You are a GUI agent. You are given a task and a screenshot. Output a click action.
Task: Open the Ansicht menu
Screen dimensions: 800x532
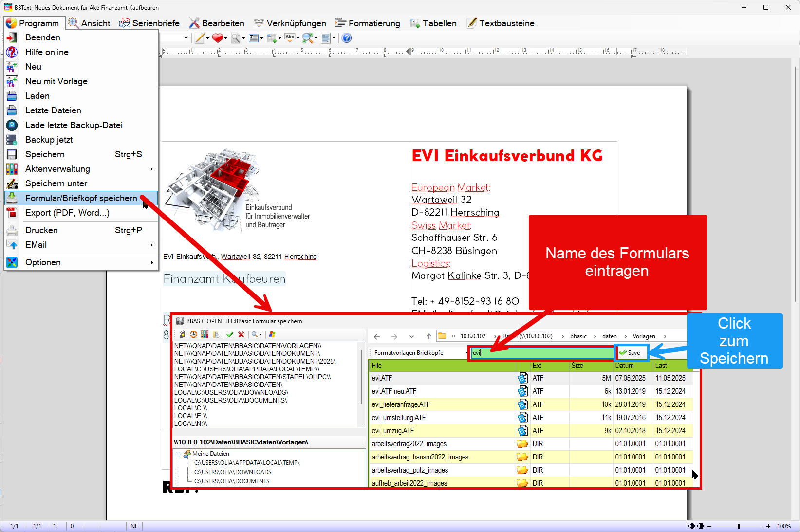click(x=89, y=23)
